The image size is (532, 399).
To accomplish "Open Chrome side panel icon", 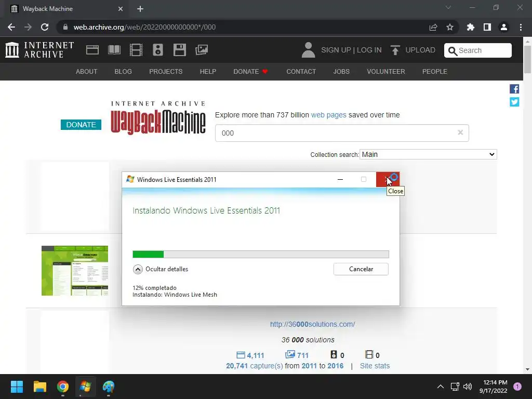I will [x=487, y=27].
